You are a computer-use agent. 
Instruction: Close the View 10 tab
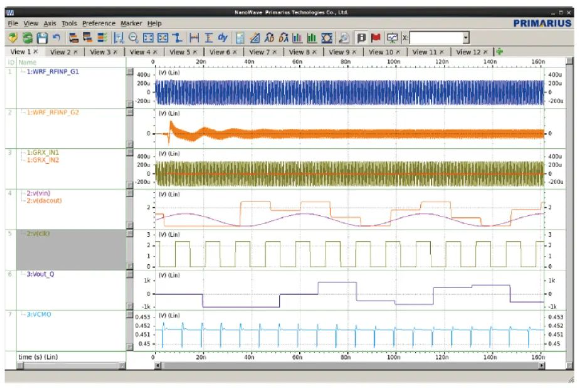pyautogui.click(x=398, y=52)
